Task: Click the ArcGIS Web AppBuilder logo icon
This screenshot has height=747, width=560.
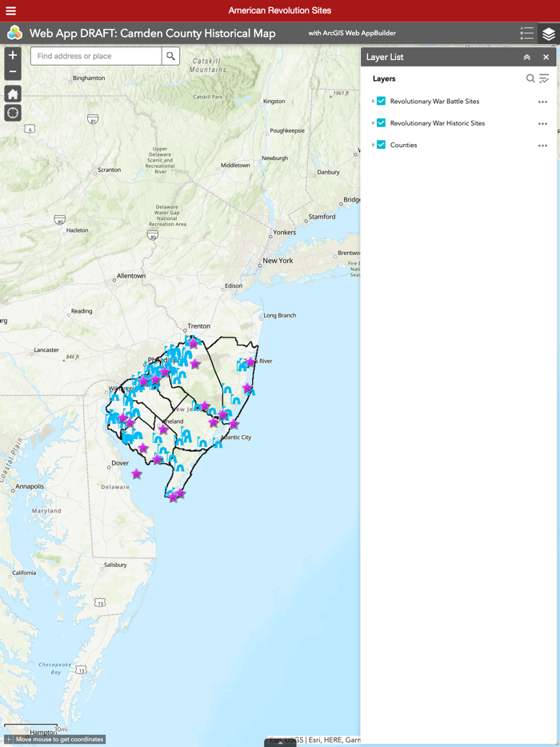Action: point(14,34)
